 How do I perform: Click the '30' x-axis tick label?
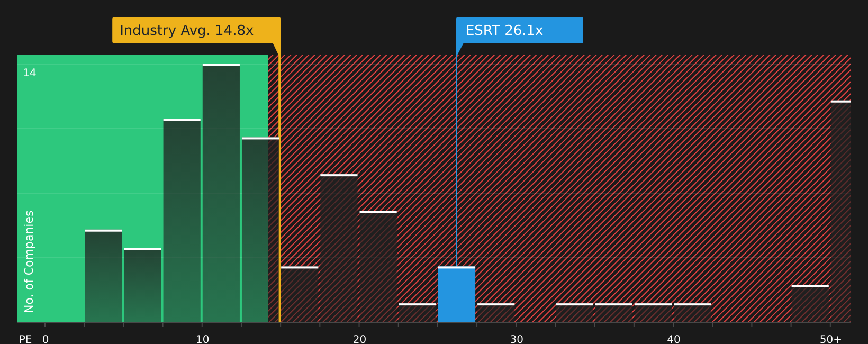pos(517,339)
